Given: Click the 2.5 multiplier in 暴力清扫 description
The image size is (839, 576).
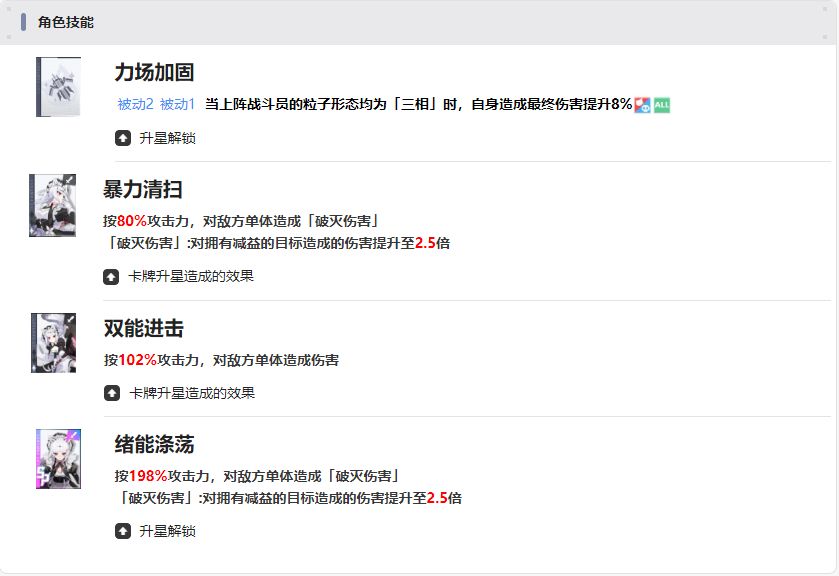Looking at the screenshot, I should pyautogui.click(x=425, y=243).
